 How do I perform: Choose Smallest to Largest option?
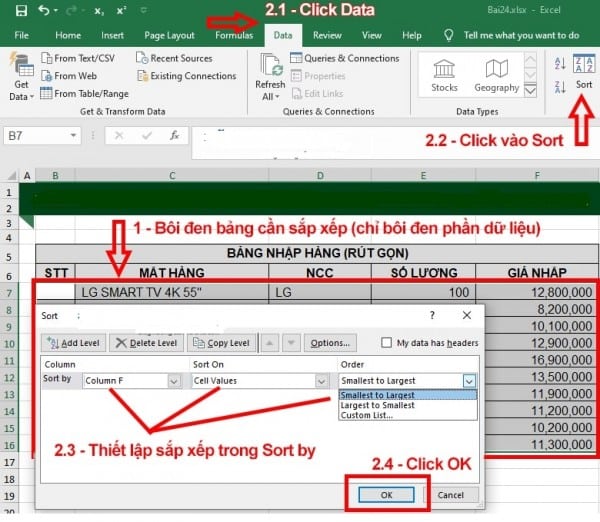[408, 395]
